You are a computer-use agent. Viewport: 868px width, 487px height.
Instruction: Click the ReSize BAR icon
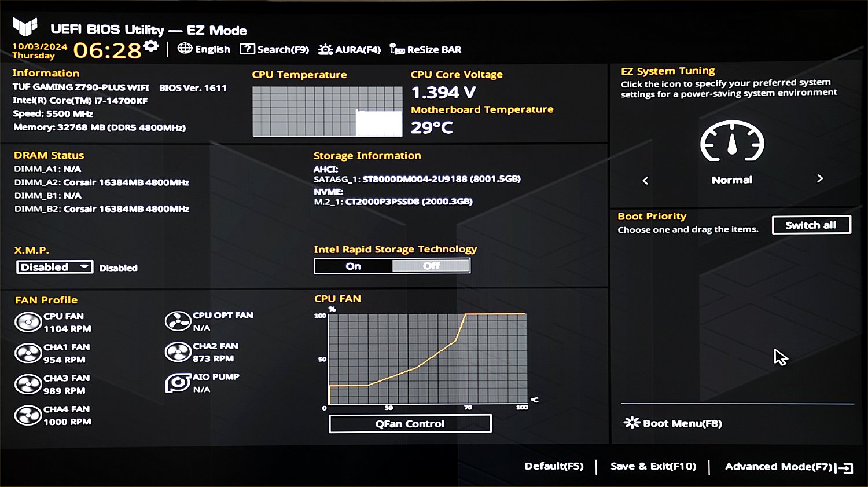(397, 49)
